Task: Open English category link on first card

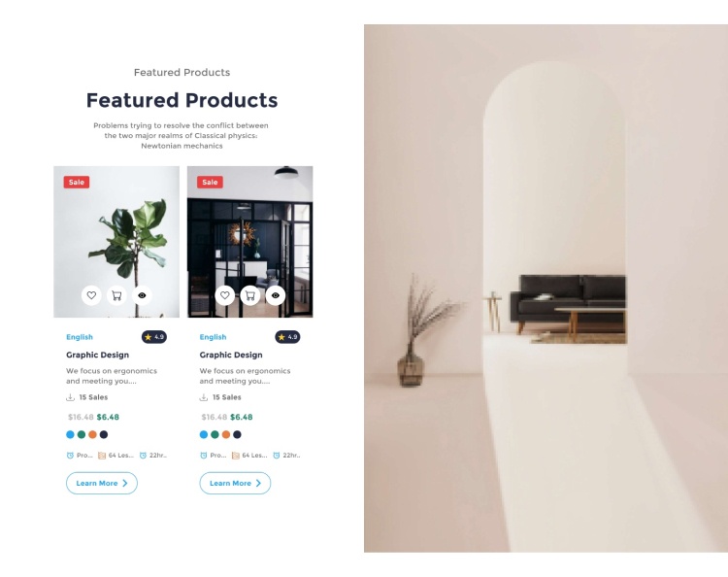Action: click(80, 337)
